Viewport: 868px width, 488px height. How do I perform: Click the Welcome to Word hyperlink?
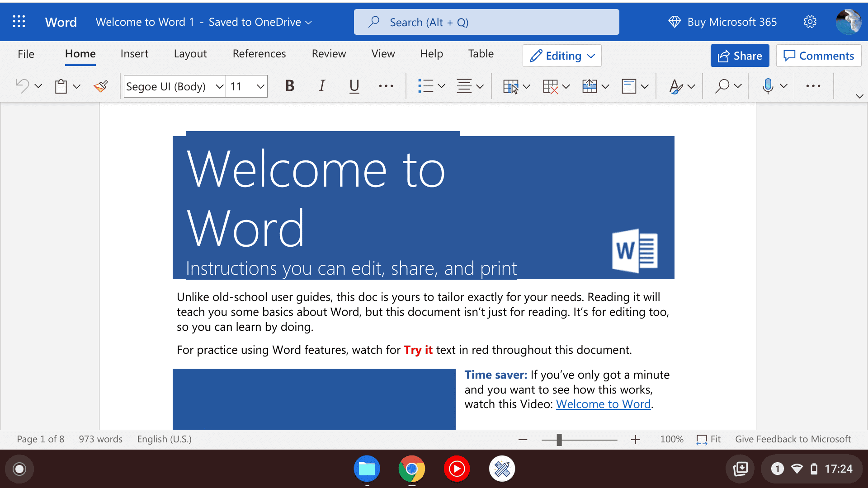(602, 404)
